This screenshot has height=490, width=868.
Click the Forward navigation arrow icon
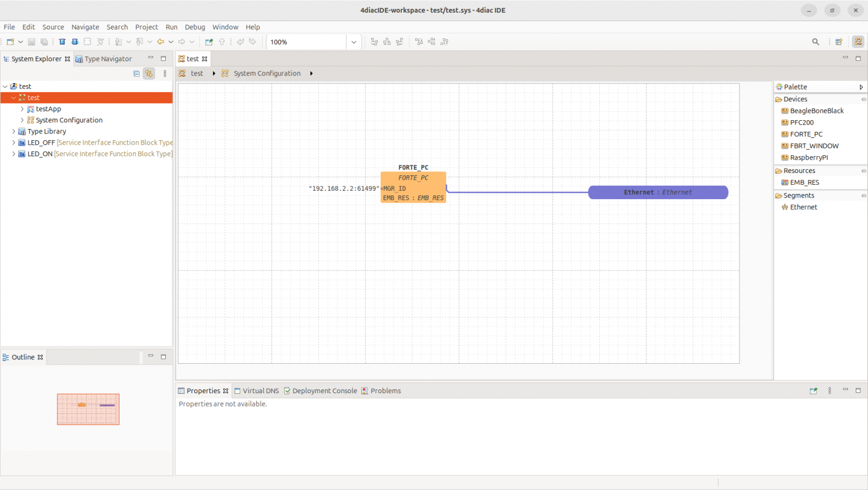click(181, 42)
